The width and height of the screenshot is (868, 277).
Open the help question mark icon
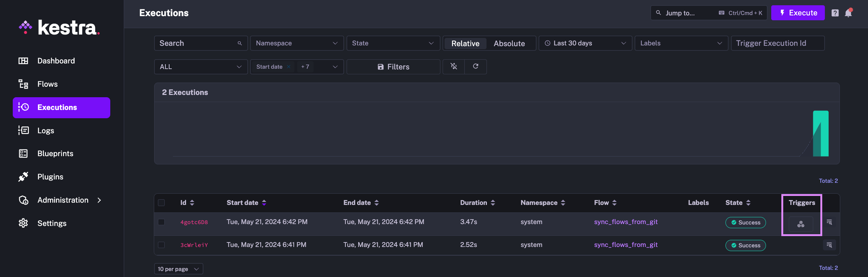tap(835, 13)
